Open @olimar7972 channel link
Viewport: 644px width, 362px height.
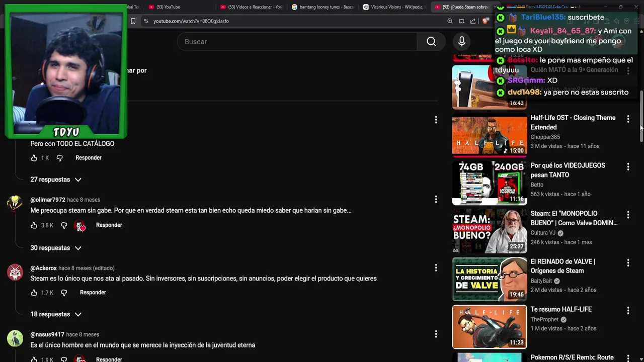[x=48, y=200]
